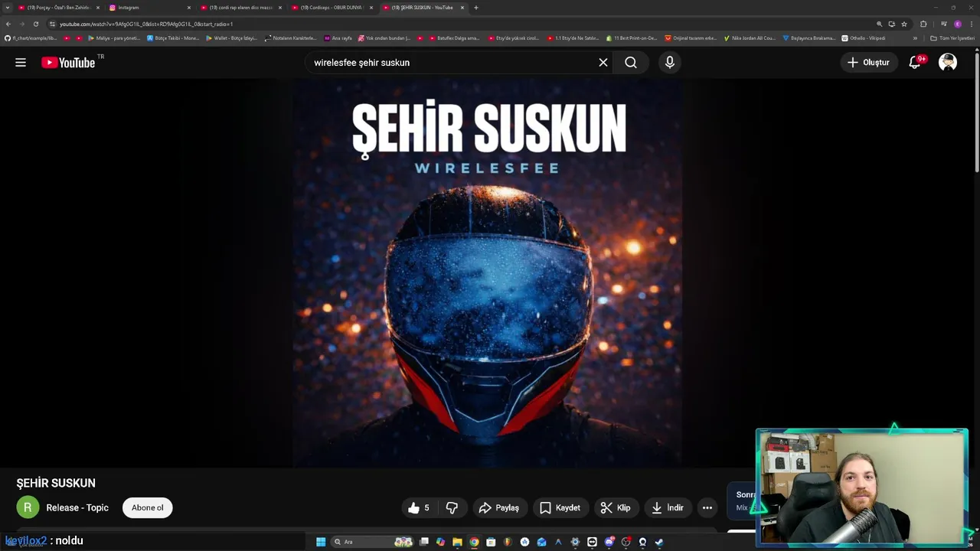
Task: Click the video title ŞEHİR SUSKUN text
Action: (x=56, y=483)
